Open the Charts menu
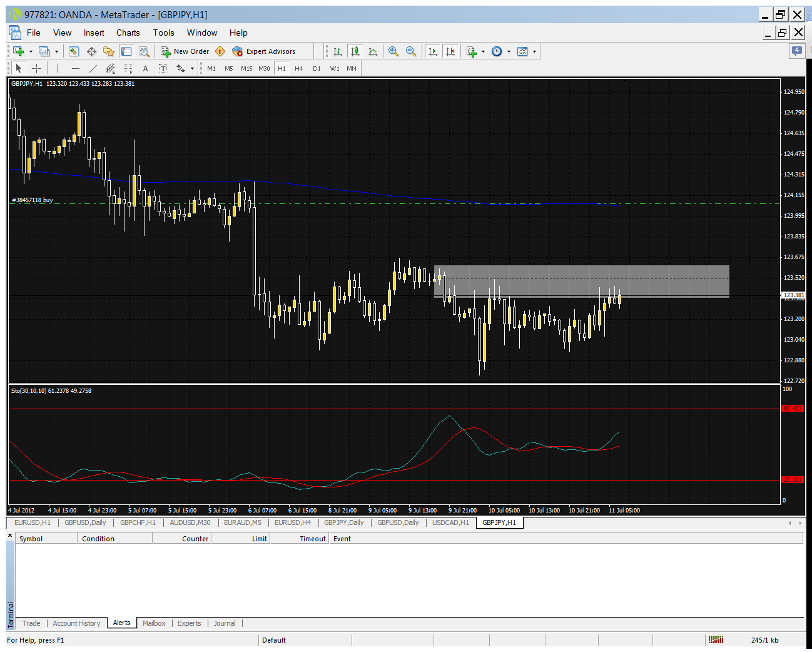The height and width of the screenshot is (652, 812). click(128, 33)
